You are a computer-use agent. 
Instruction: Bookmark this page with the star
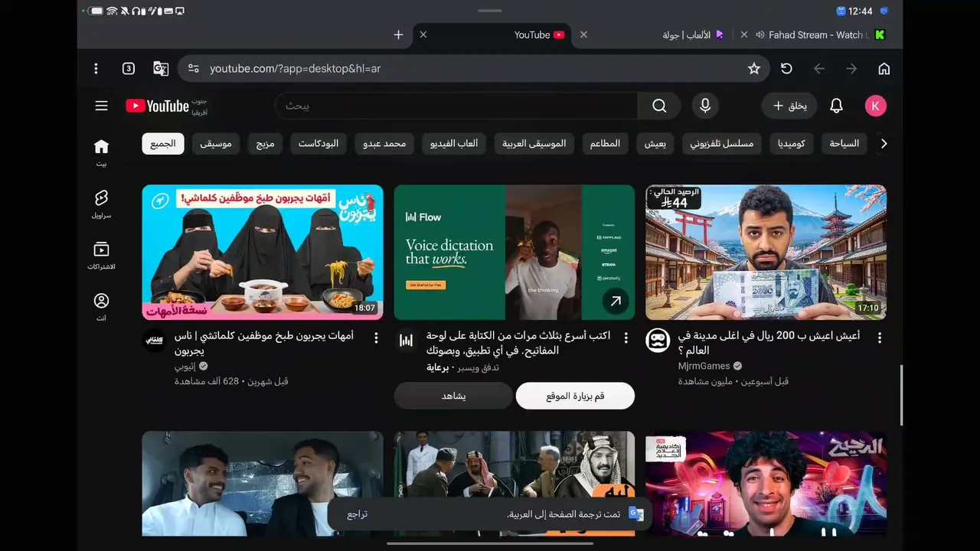tap(754, 69)
